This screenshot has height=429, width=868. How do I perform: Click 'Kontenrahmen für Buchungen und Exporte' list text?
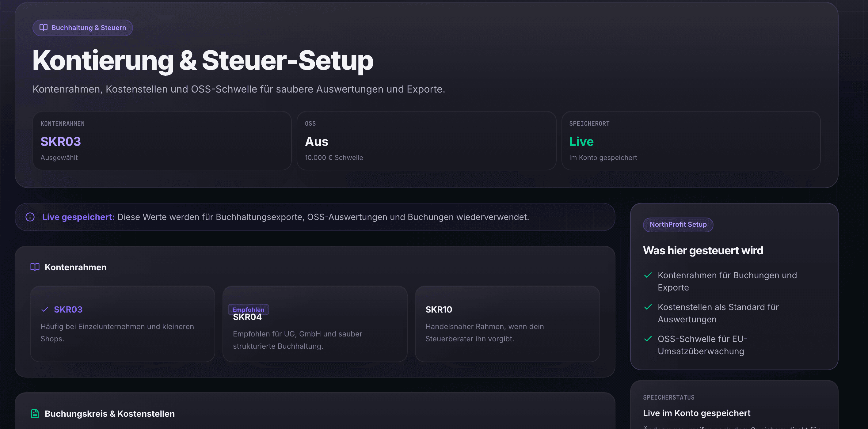727,281
